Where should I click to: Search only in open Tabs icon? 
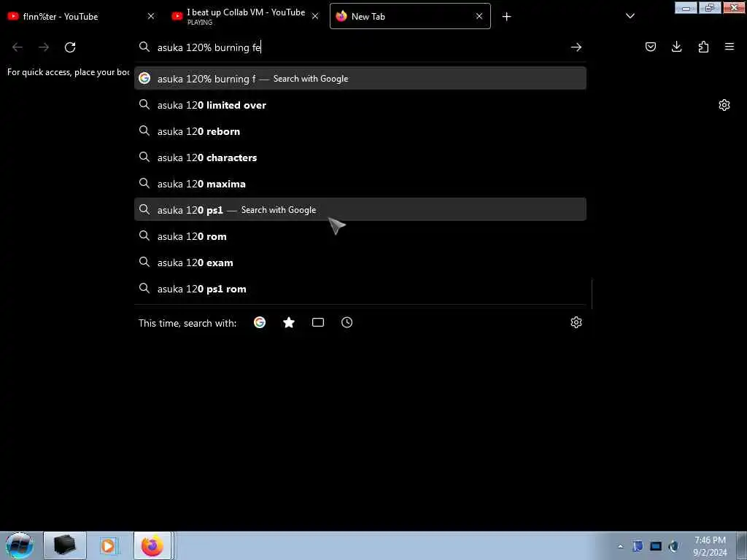tap(318, 322)
